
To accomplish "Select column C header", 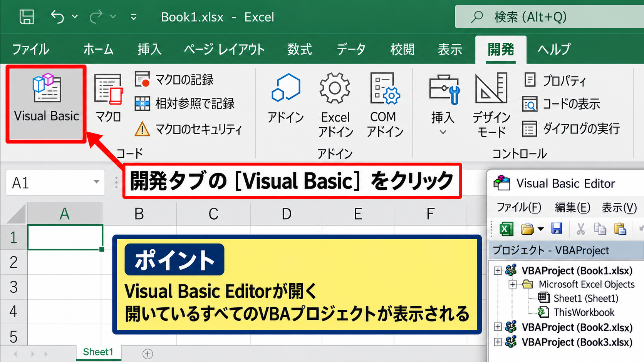I will pyautogui.click(x=213, y=214).
